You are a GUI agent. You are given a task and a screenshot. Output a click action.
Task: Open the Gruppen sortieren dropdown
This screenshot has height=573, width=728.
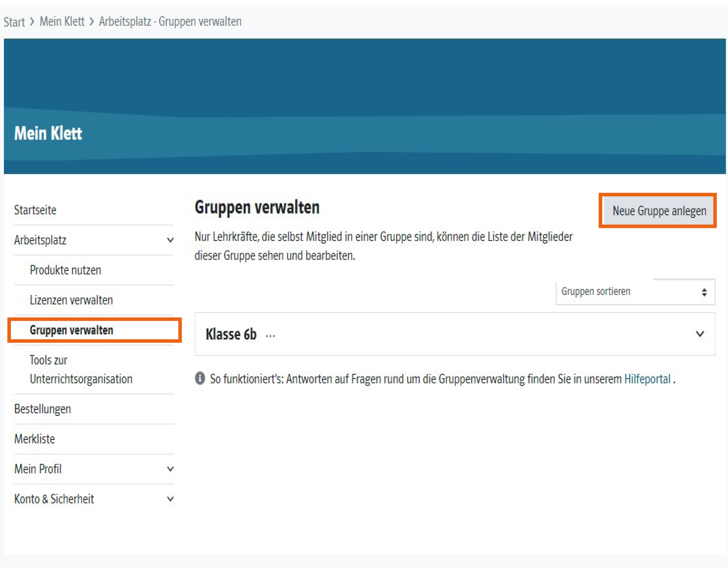pyautogui.click(x=635, y=292)
